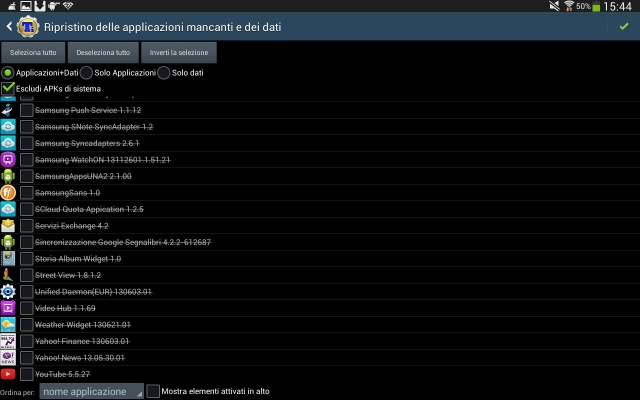The height and width of the screenshot is (400, 640).
Task: Tap the Video Hub app icon
Action: click(8, 308)
